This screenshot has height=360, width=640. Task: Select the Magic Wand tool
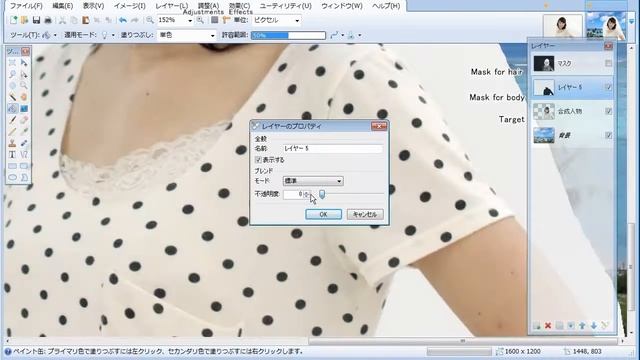(x=12, y=97)
